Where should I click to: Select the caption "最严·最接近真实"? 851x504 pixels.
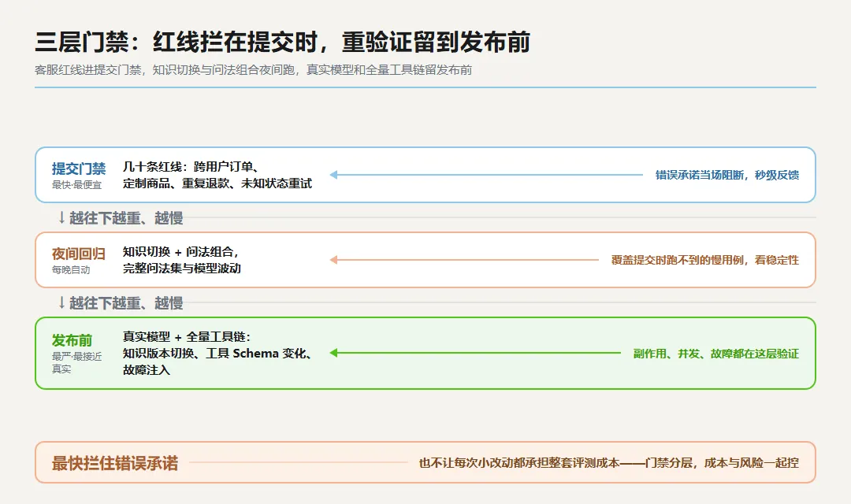[x=77, y=362]
